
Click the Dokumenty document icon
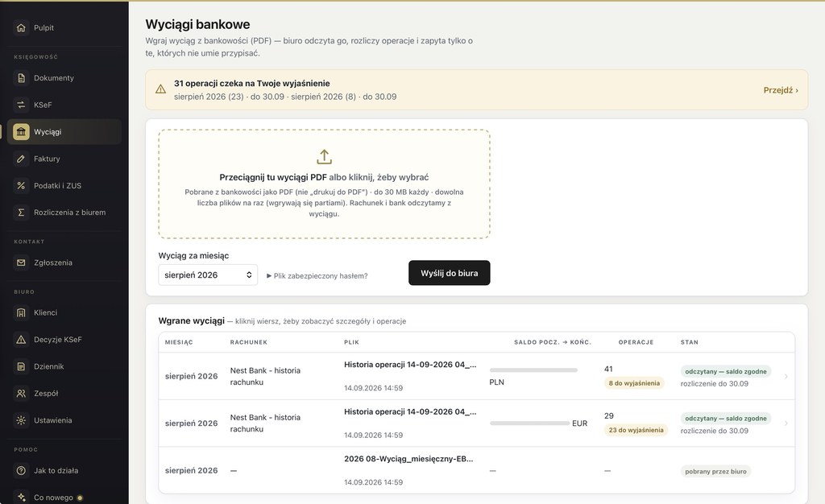click(x=21, y=78)
